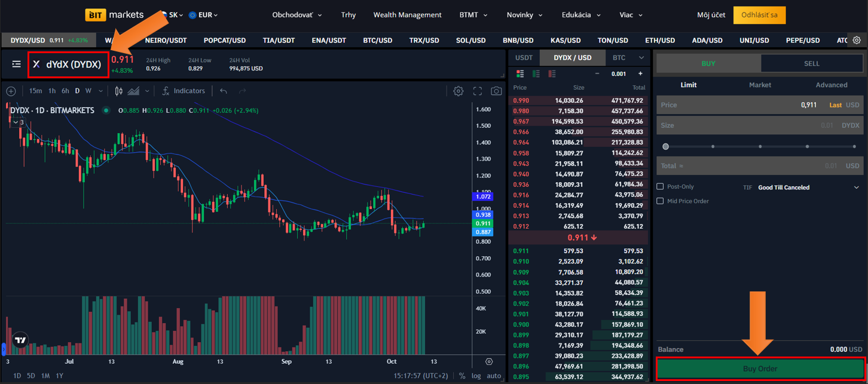Take a chart snapshot with camera icon
This screenshot has height=384, width=868.
pyautogui.click(x=496, y=91)
